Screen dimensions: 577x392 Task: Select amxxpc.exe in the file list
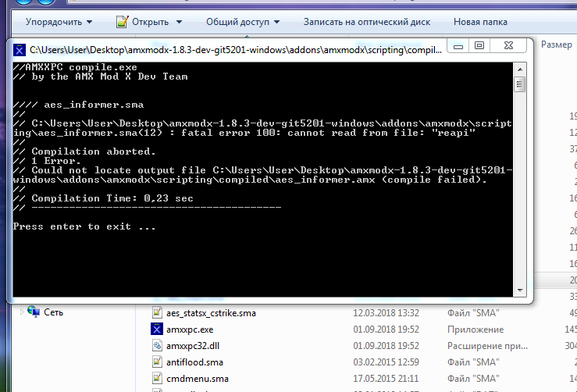190,330
